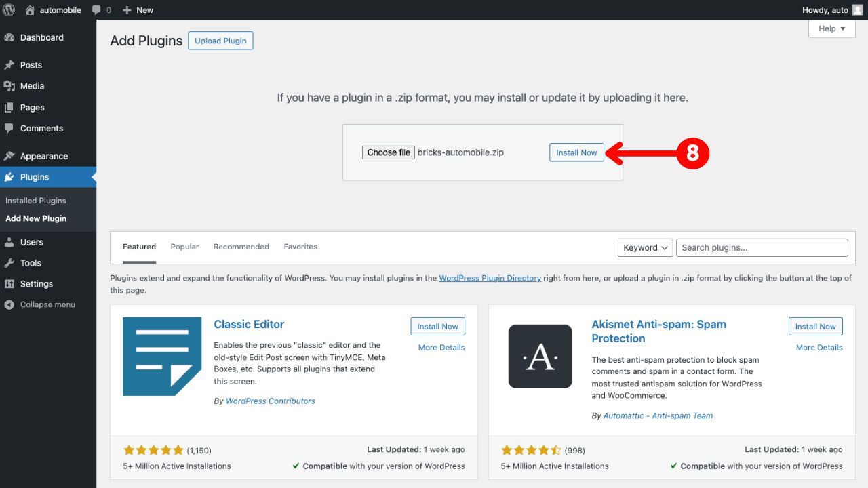
Task: Click the Collapse menu arrow icon
Action: (9, 305)
